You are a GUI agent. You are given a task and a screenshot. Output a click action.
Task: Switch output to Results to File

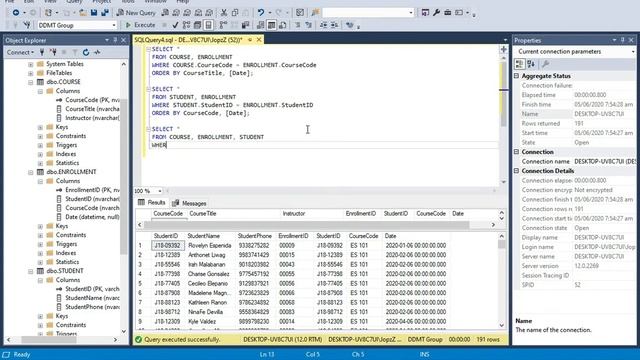coord(282,25)
